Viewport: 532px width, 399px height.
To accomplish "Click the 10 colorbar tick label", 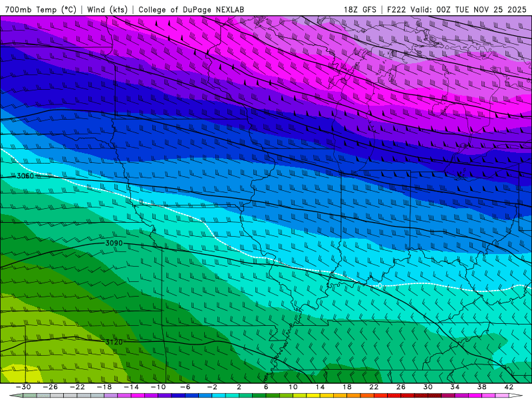I will (293, 387).
